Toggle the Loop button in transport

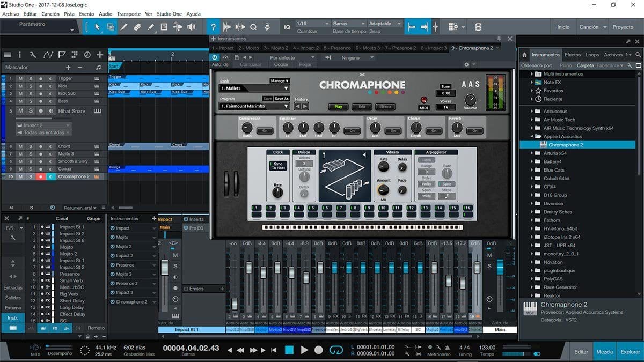[x=336, y=350]
